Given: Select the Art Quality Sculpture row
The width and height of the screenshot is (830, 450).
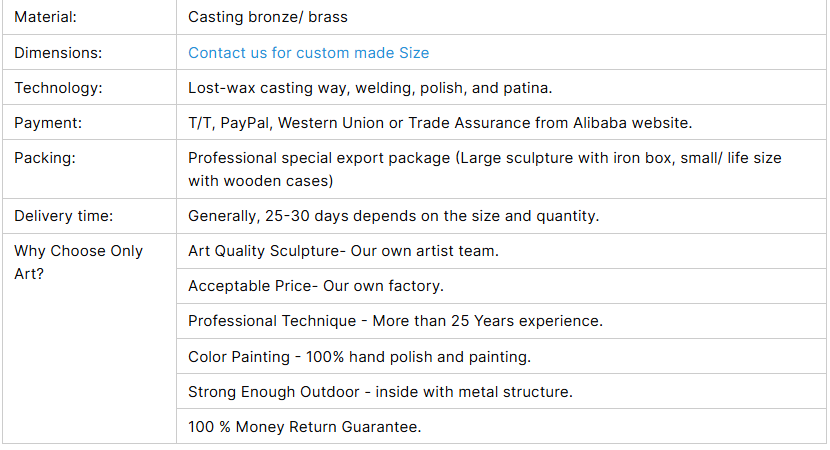Looking at the screenshot, I should 501,251.
